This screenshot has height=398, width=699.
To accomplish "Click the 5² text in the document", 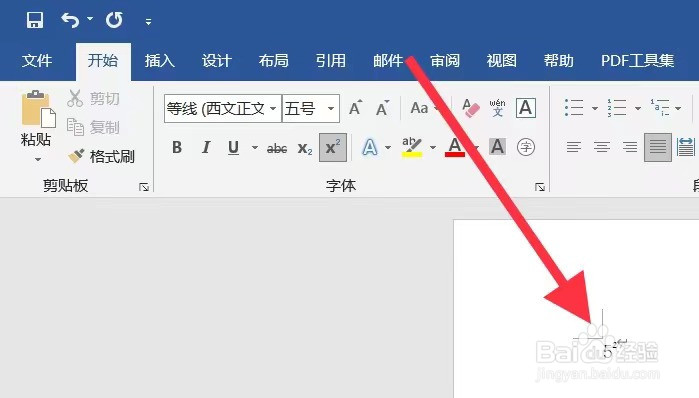I will click(610, 349).
